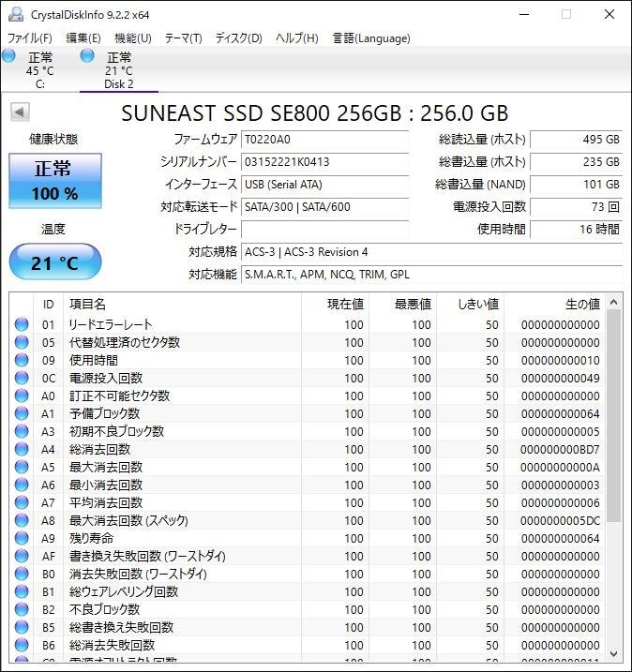Click the blue status icon for attribute B6
632x672 pixels.
click(22, 645)
